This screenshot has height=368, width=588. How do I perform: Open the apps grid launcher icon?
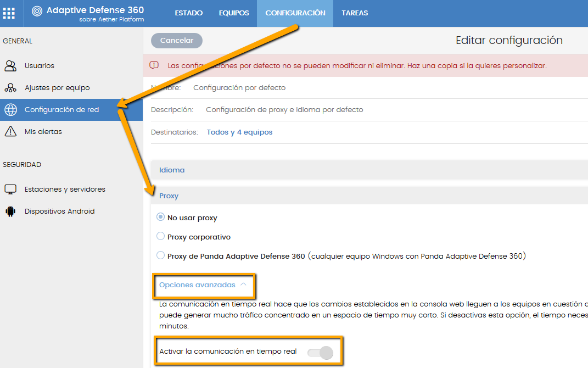point(9,13)
